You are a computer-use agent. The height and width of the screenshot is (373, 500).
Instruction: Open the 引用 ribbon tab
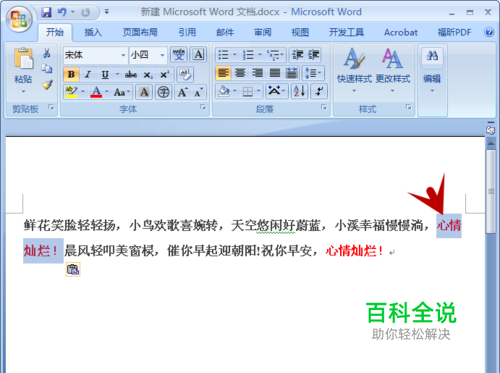click(x=187, y=32)
